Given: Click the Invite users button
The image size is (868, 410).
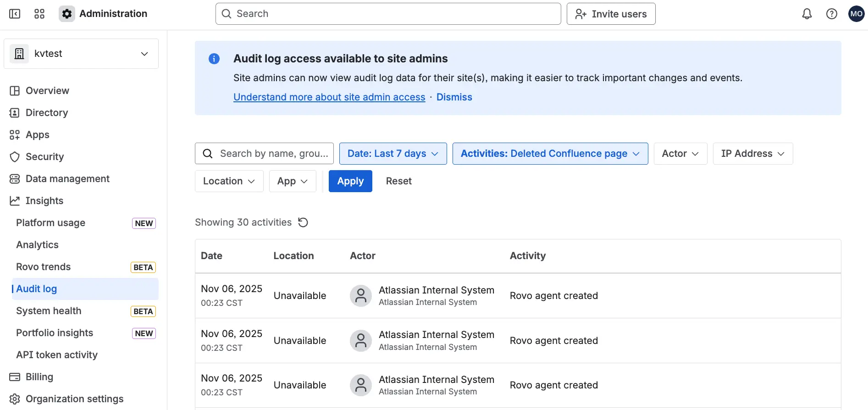Looking at the screenshot, I should [611, 14].
